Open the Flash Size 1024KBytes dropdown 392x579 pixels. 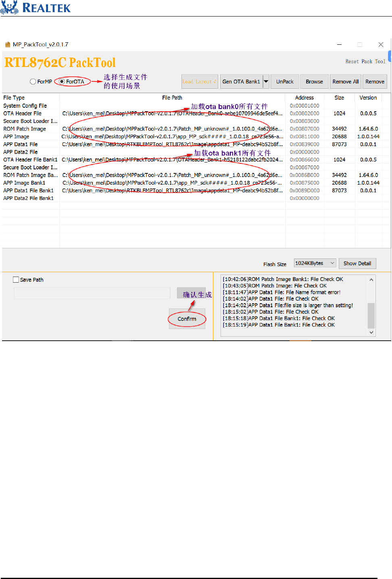pyautogui.click(x=315, y=263)
